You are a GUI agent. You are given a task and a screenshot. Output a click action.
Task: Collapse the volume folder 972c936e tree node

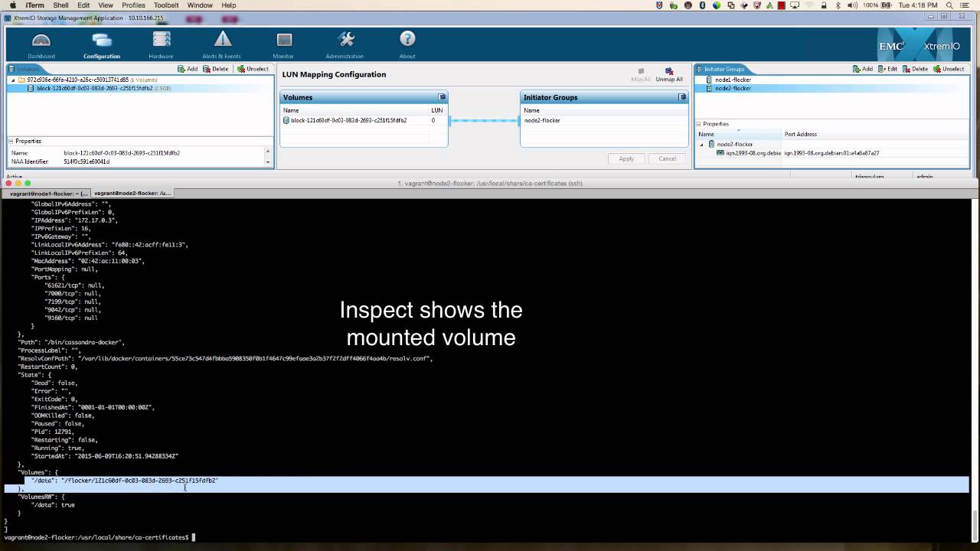pyautogui.click(x=13, y=80)
